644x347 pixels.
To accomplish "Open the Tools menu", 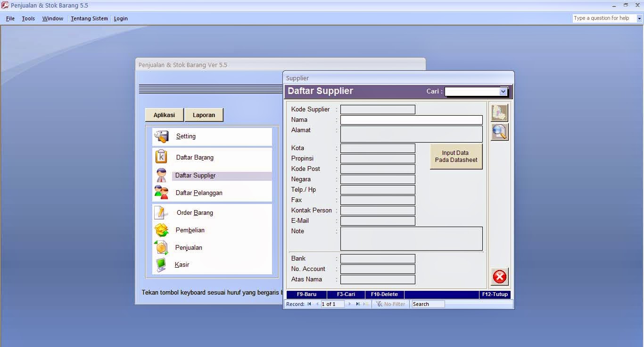I will (28, 18).
